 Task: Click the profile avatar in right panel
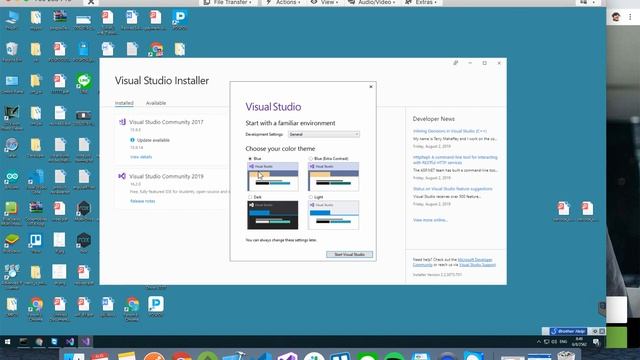pos(616,17)
